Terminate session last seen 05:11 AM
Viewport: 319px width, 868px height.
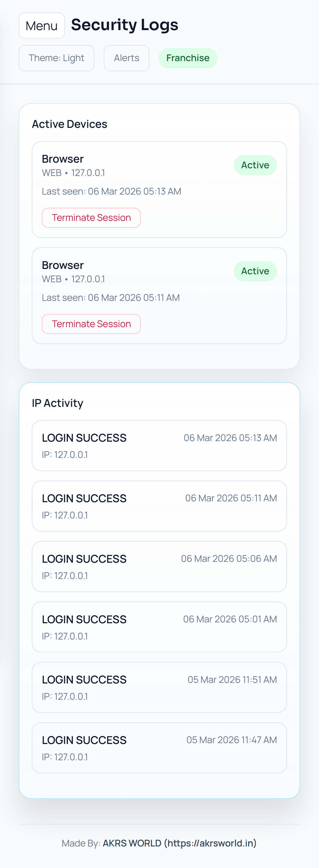91,324
